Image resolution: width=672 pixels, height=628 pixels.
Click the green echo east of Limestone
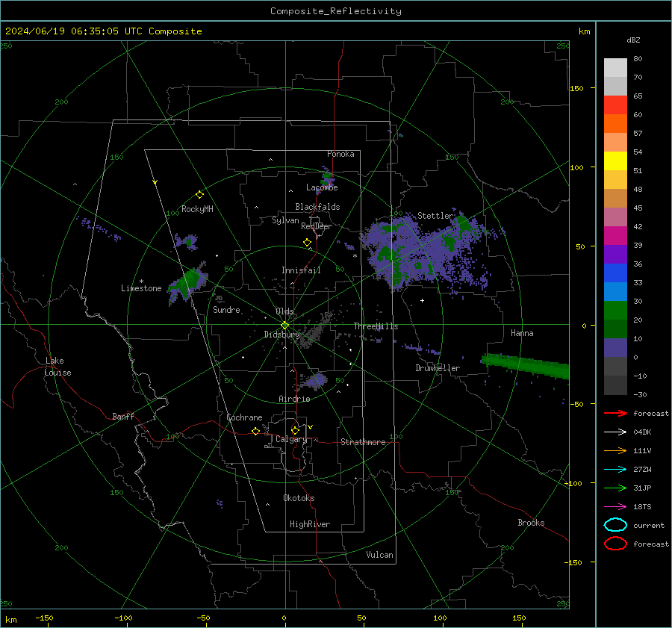click(187, 282)
